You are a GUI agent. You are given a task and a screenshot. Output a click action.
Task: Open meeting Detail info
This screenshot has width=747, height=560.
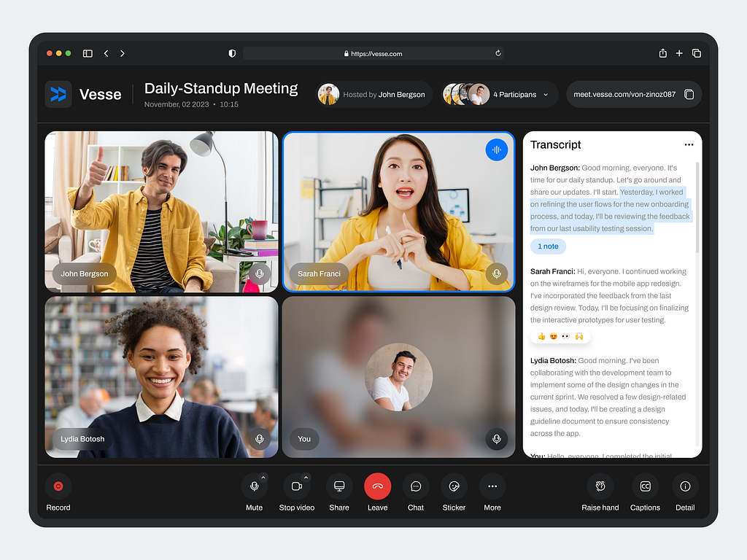(685, 486)
